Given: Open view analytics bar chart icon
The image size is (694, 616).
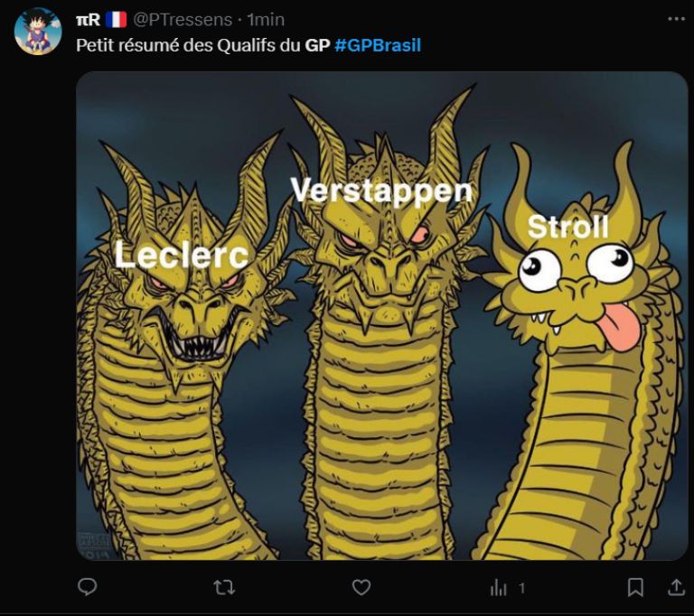Looking at the screenshot, I should (499, 588).
